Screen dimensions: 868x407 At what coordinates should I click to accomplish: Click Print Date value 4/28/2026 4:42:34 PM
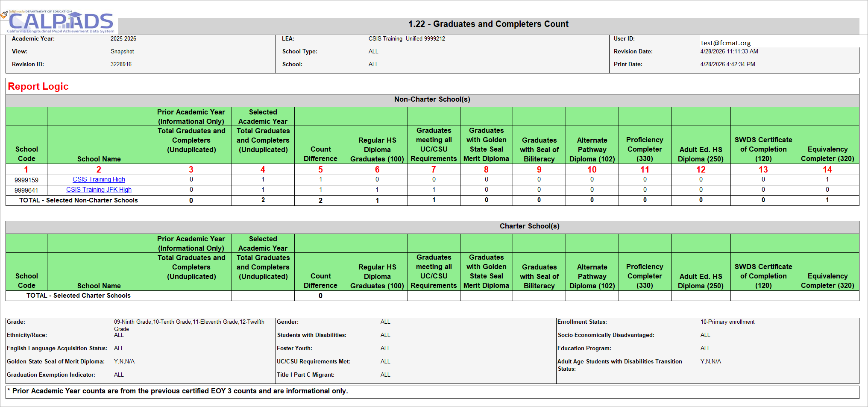727,64
